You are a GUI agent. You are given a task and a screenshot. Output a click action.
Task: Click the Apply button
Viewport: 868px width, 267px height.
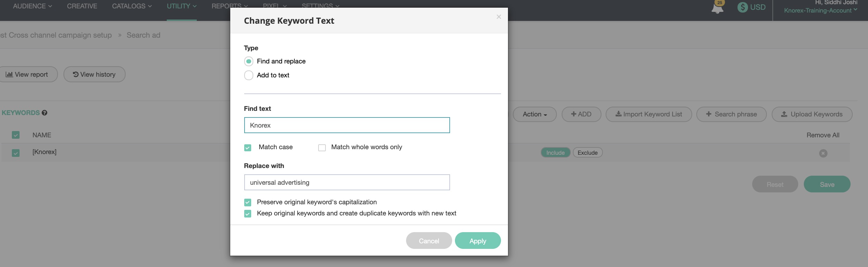(x=478, y=241)
